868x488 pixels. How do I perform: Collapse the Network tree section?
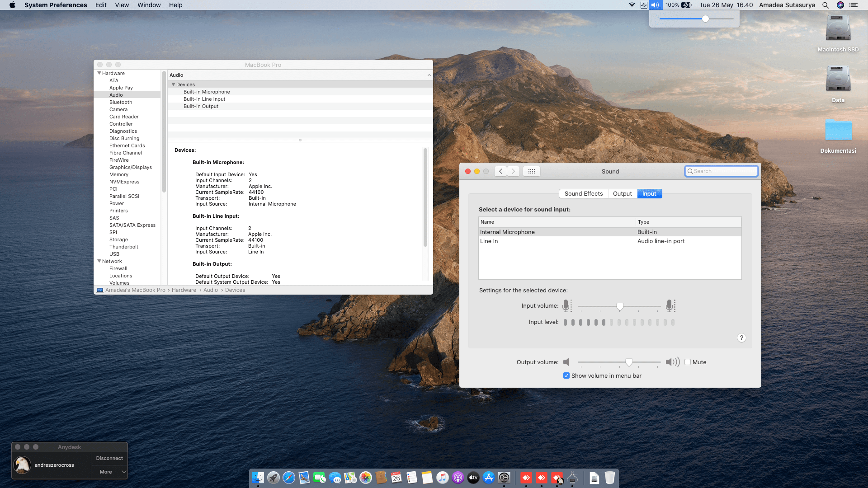click(99, 261)
